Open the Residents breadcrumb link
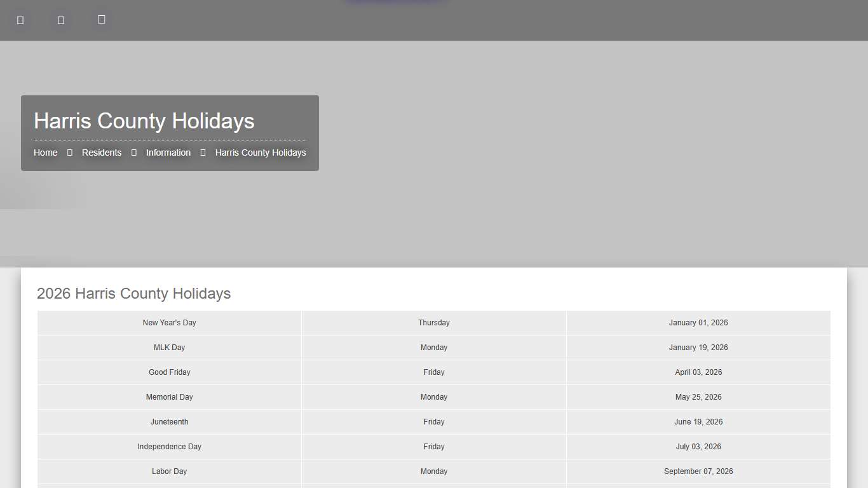This screenshot has width=868, height=488. 102,152
